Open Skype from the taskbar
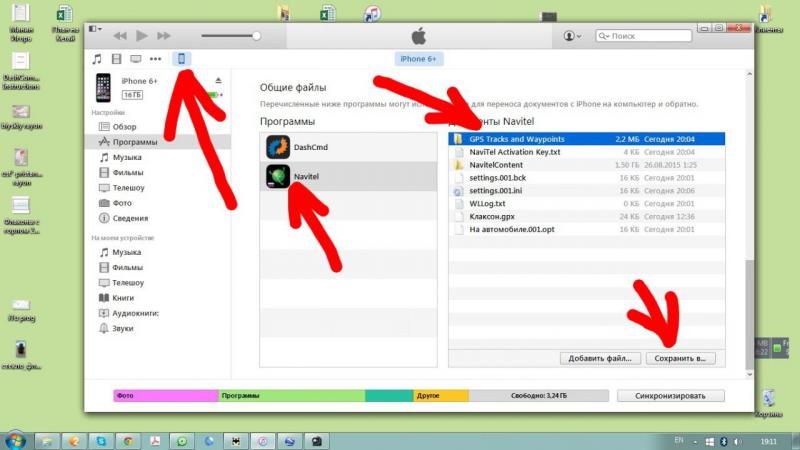Viewport: 800px width, 450px height. point(101,441)
